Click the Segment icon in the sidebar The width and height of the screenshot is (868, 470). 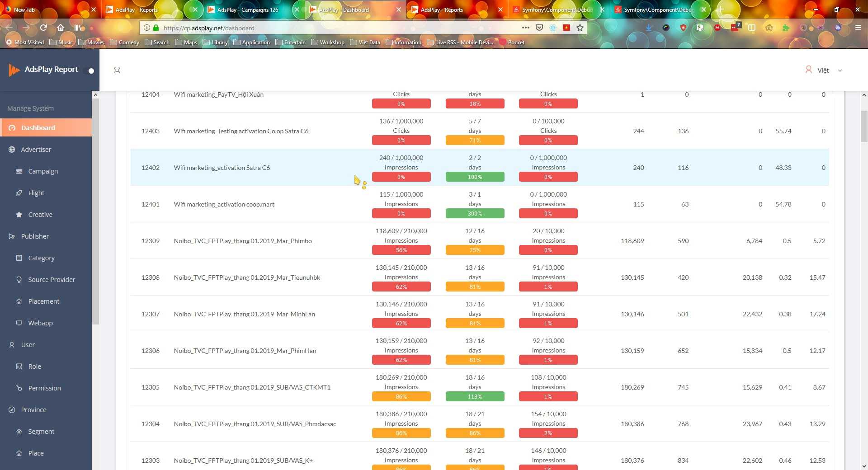19,432
